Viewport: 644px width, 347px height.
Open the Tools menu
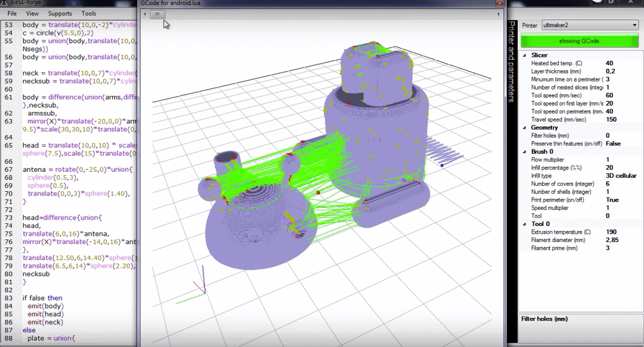coord(89,14)
